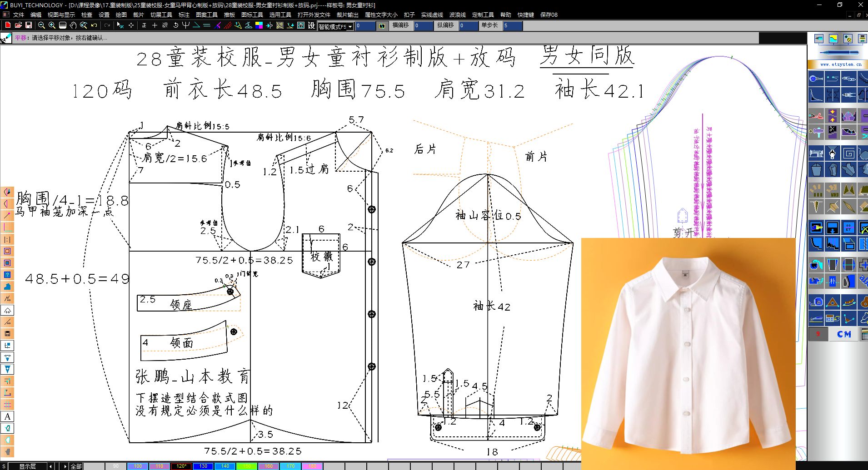Select the text A tool in left sidebar
The height and width of the screenshot is (470, 868).
7,416
